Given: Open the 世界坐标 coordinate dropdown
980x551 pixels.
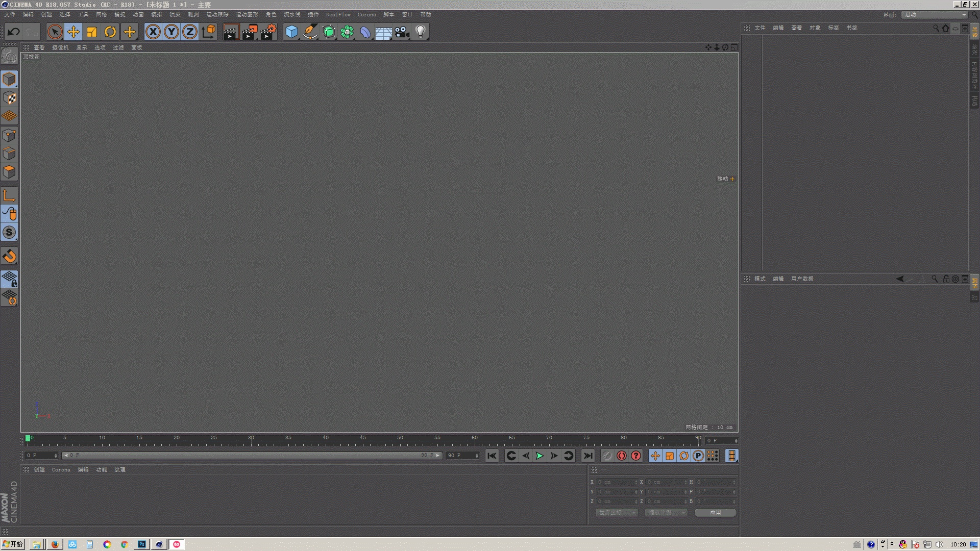Looking at the screenshot, I should tap(616, 513).
